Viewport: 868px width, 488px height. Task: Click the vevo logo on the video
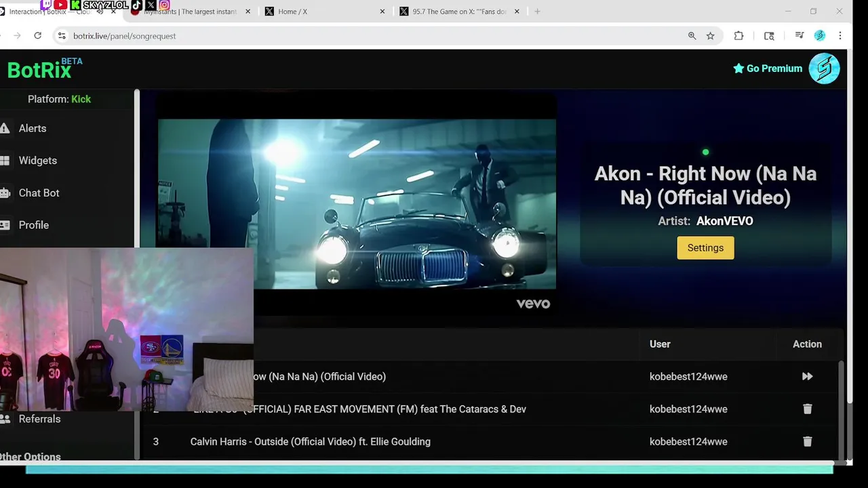[x=533, y=304]
